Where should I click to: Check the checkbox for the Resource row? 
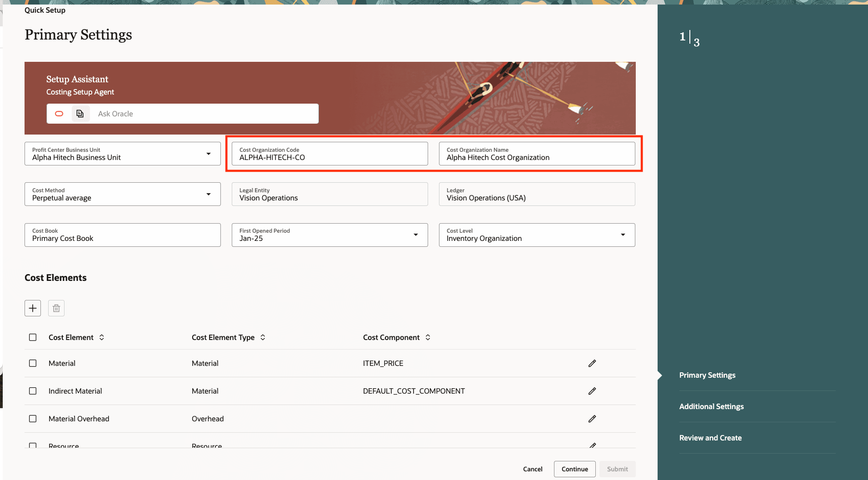click(x=32, y=446)
